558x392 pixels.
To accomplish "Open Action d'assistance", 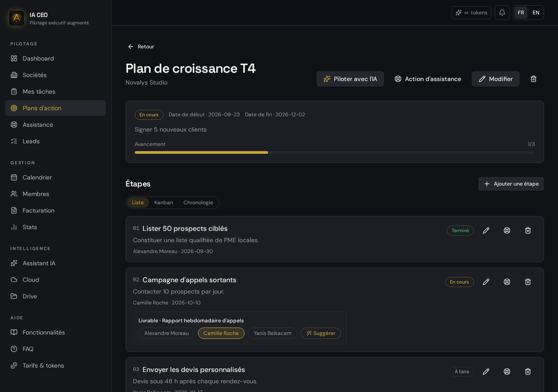I will [428, 79].
